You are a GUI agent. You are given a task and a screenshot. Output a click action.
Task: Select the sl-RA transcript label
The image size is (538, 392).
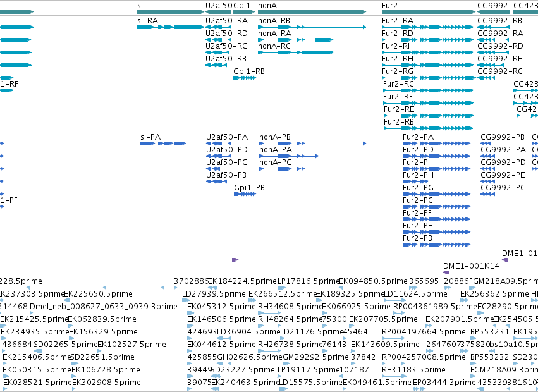[x=147, y=21]
